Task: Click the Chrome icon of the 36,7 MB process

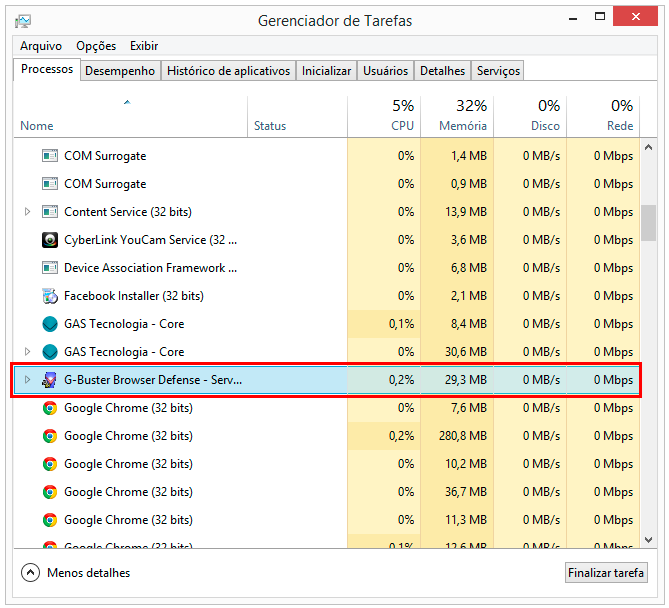Action: point(50,492)
